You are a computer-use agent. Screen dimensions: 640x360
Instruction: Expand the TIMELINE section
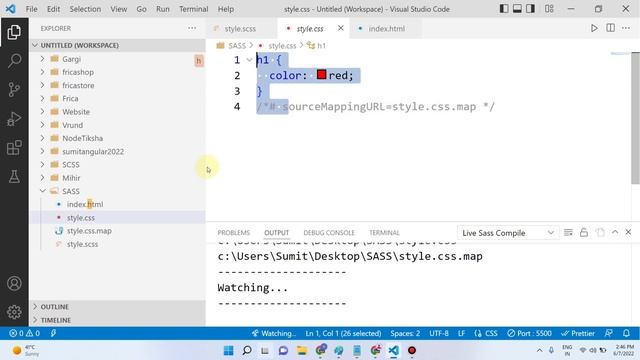click(117, 320)
